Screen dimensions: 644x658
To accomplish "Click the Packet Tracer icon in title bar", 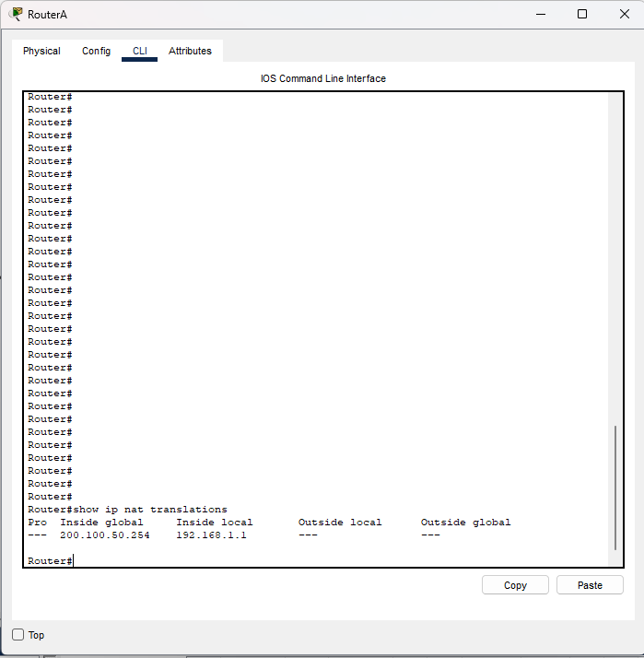I will (x=17, y=14).
